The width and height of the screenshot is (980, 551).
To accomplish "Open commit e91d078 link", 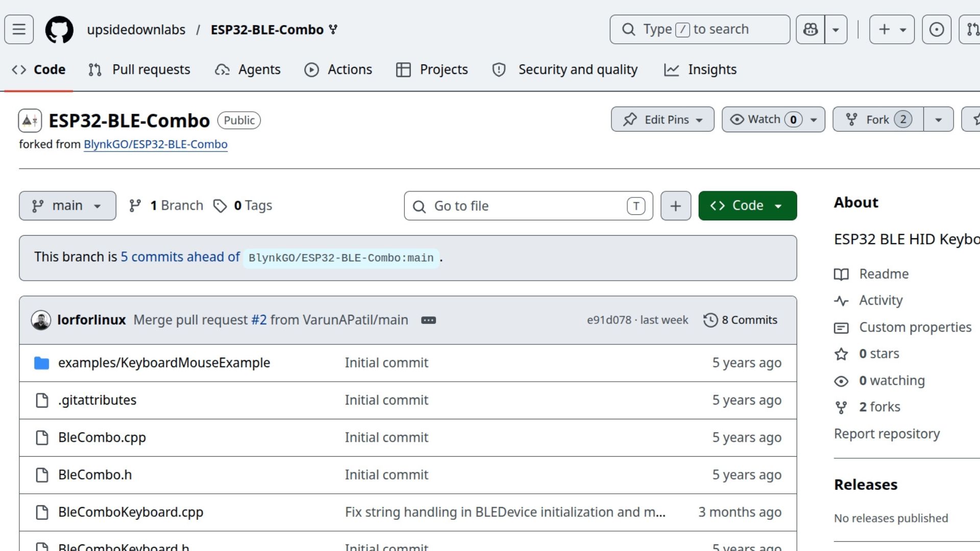I will click(x=609, y=320).
